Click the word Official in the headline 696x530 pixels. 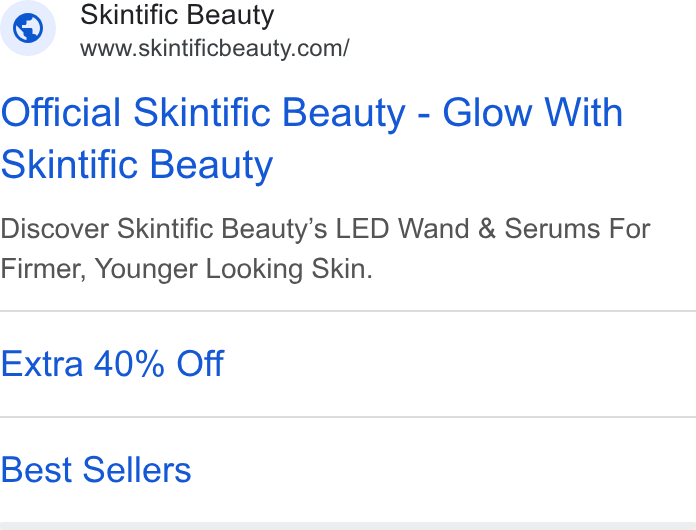pos(61,113)
